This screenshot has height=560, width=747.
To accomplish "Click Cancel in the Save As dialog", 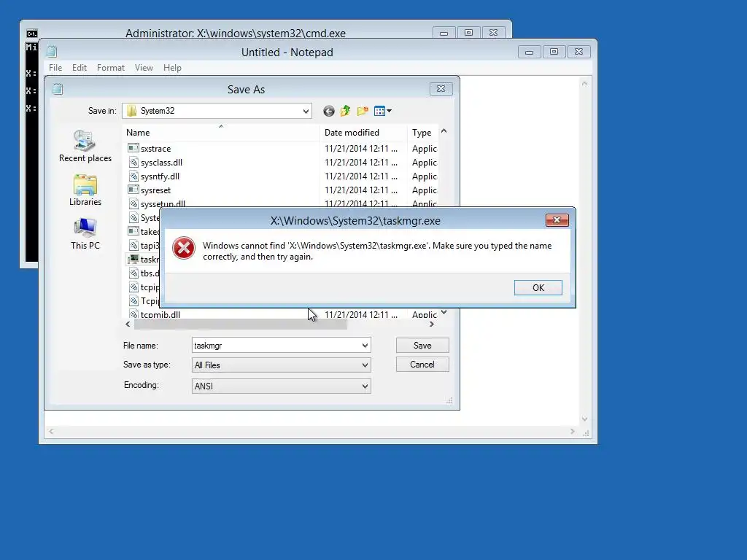I will coord(422,365).
